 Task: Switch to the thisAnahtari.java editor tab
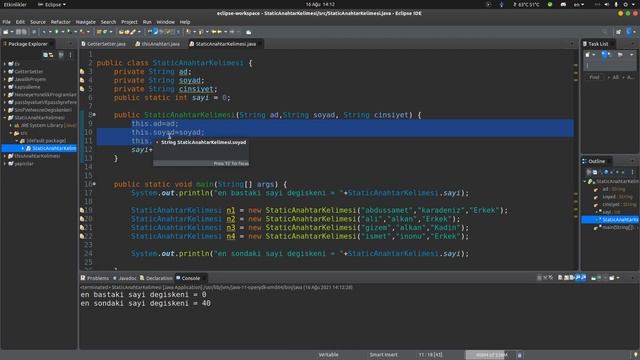coord(158,44)
